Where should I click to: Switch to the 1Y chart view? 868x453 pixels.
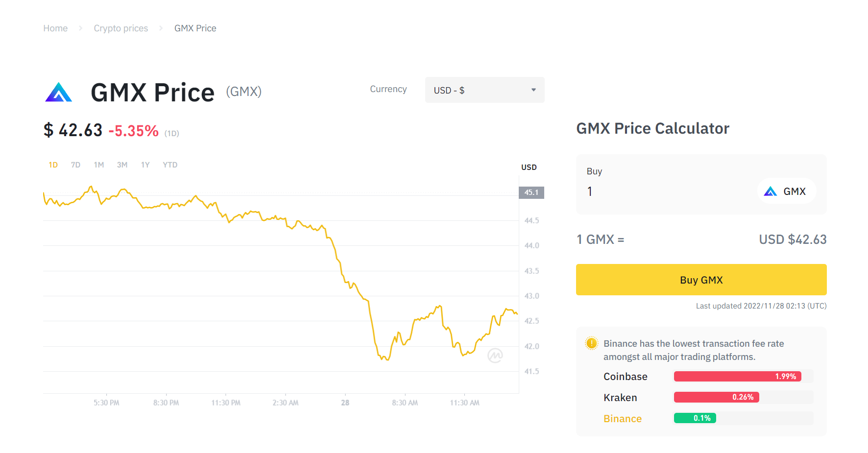[145, 165]
